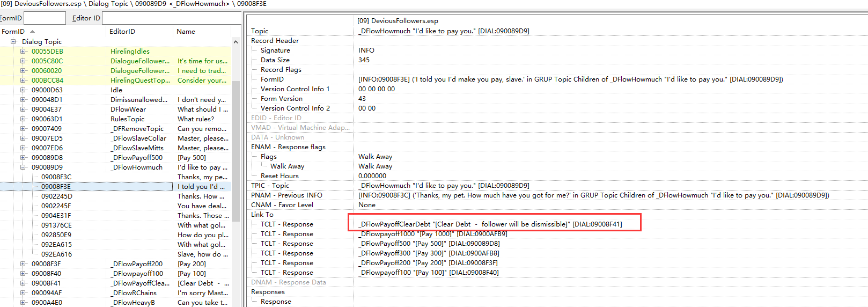Screen dimensions: 868x307
Task: Click the Form Version value 43
Action: [362, 98]
